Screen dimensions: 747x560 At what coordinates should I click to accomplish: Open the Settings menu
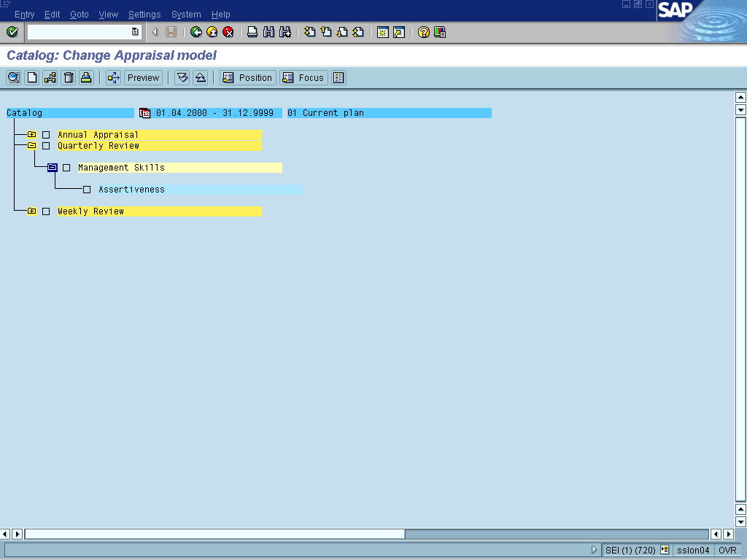(x=145, y=15)
